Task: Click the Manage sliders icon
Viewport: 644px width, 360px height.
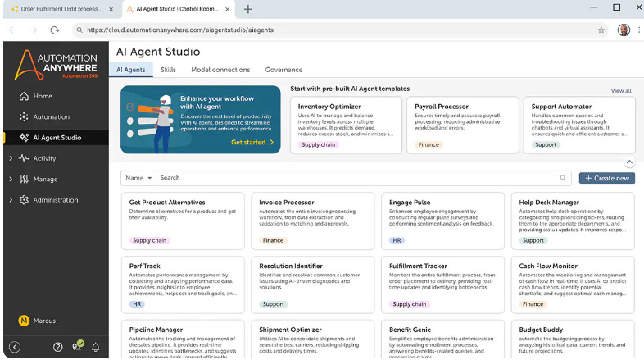Action: tap(24, 179)
